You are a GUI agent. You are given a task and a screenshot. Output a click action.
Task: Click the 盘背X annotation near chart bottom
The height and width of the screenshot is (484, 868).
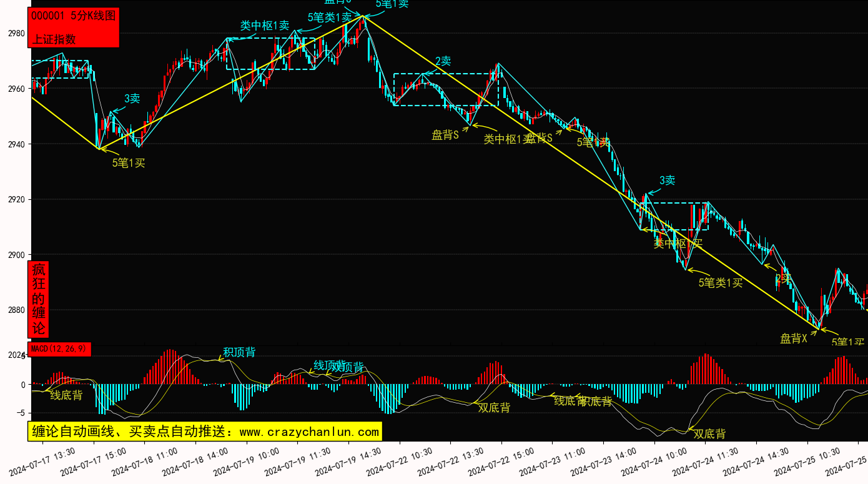(793, 338)
